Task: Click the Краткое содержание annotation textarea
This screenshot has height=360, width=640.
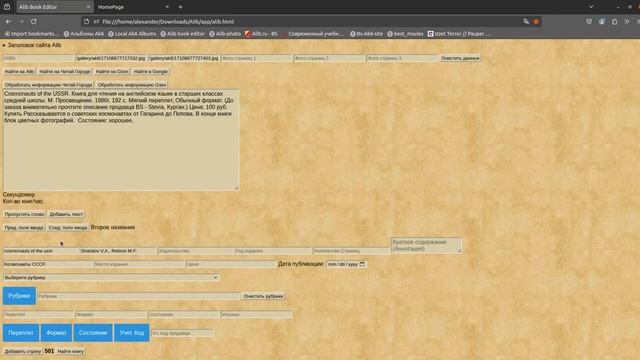Action: [427, 245]
